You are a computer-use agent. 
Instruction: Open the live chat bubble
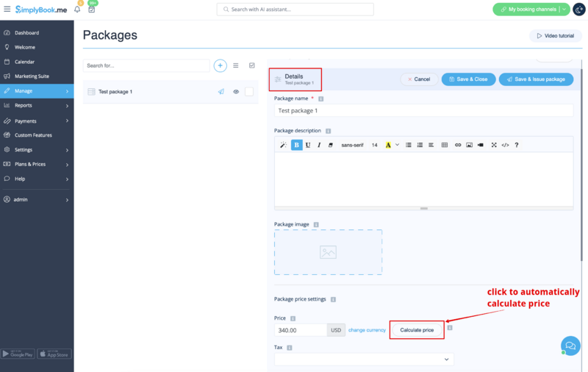tap(570, 346)
